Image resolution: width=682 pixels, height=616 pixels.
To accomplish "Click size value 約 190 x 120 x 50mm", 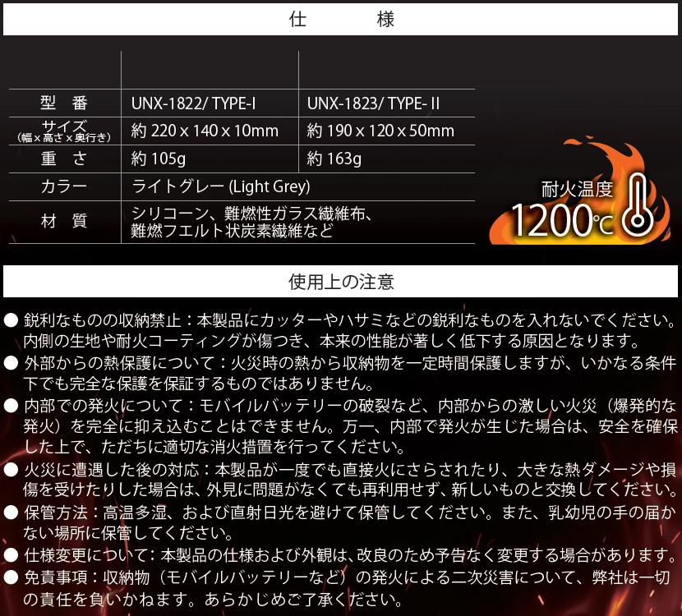I will 380,131.
